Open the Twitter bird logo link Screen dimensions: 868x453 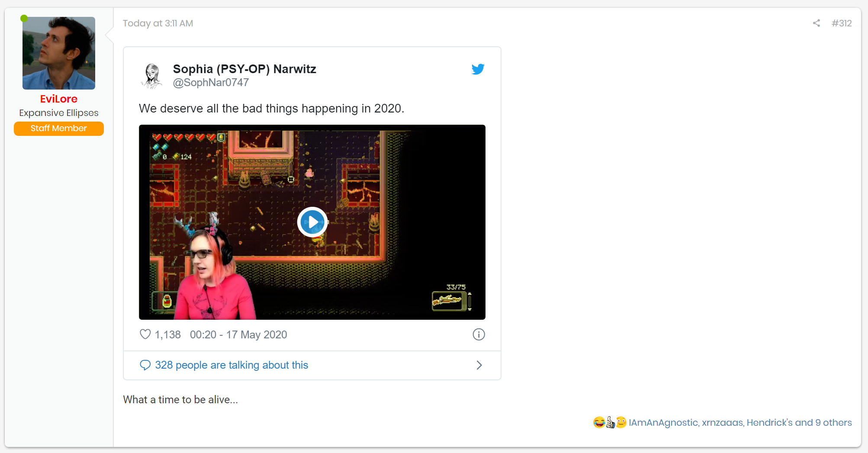tap(478, 69)
